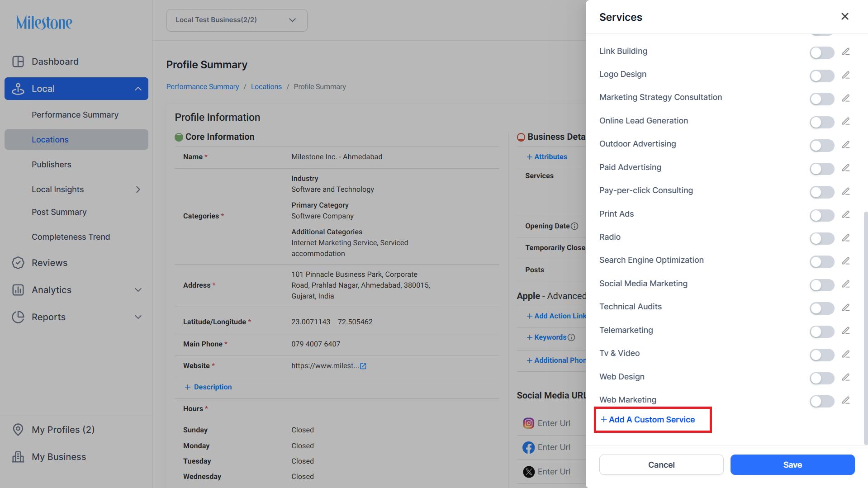
Task: Expand the Reports menu
Action: point(138,317)
